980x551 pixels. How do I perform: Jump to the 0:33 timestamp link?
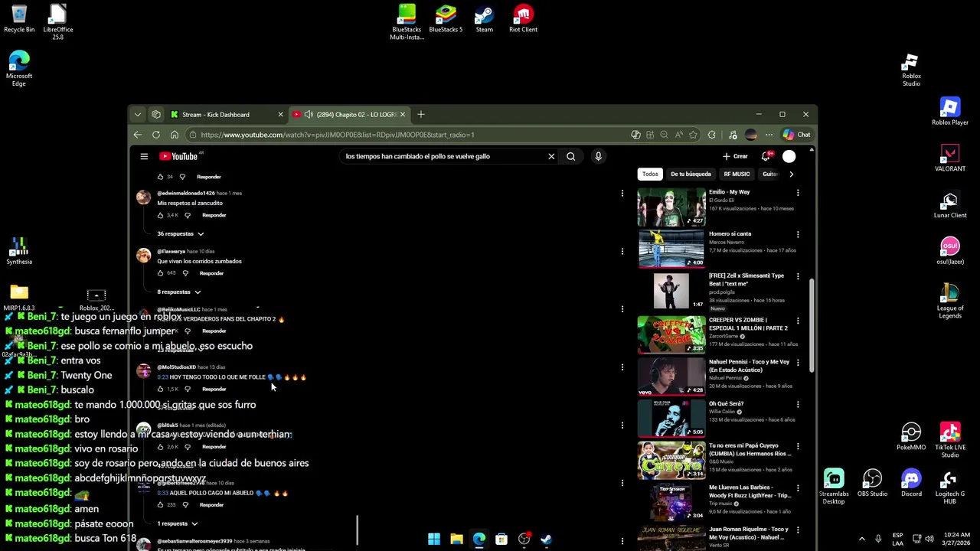pos(162,494)
